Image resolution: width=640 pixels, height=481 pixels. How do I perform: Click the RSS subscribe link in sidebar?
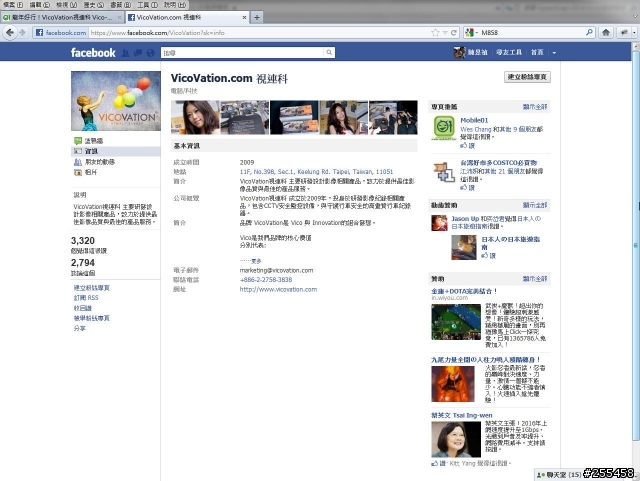click(x=86, y=298)
